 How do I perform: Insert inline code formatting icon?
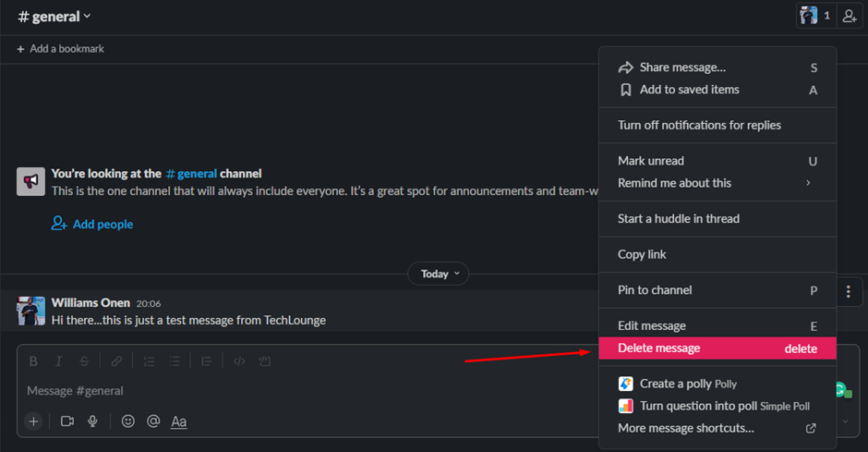[239, 361]
